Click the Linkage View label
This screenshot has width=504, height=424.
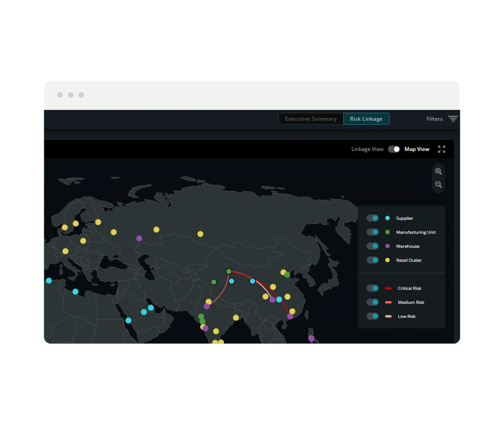click(367, 149)
